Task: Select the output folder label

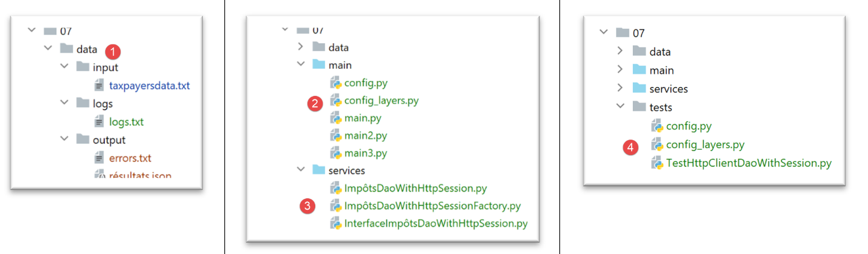Action: click(x=109, y=140)
